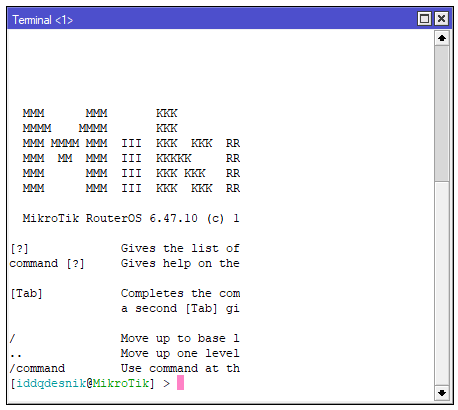This screenshot has width=458, height=410.
Task: Close the Terminal <1> window
Action: 441,19
